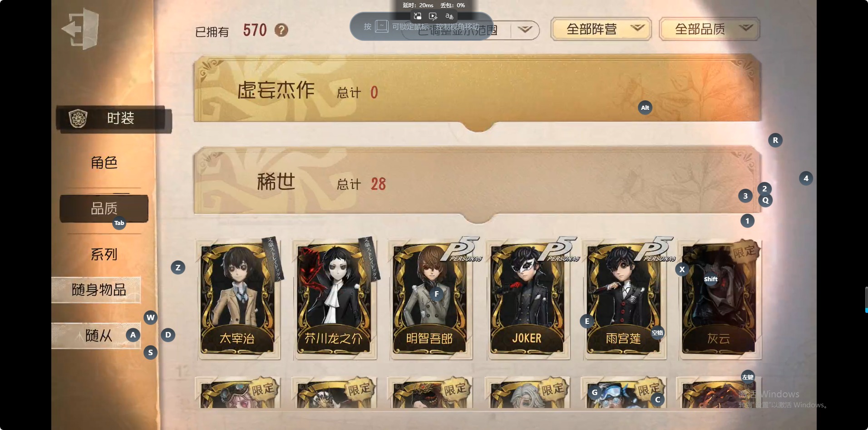The height and width of the screenshot is (430, 868).
Task: Switch to the 角色 tab
Action: coord(104,162)
